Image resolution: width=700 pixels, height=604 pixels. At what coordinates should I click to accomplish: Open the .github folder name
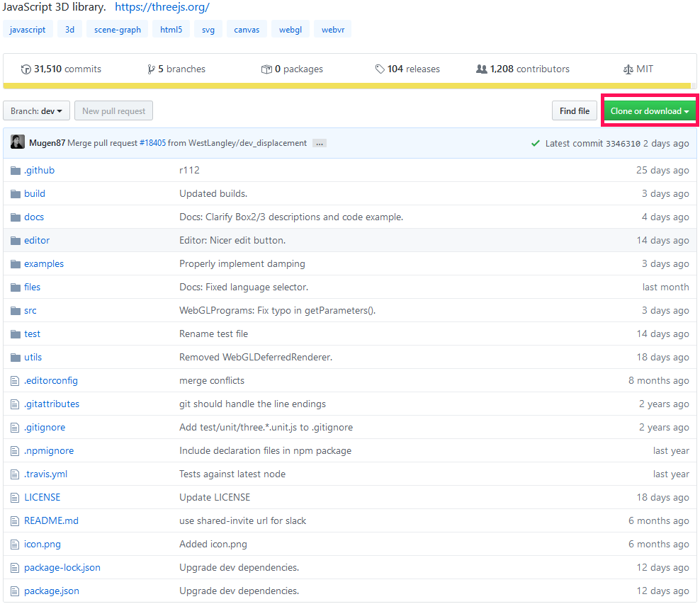point(39,170)
